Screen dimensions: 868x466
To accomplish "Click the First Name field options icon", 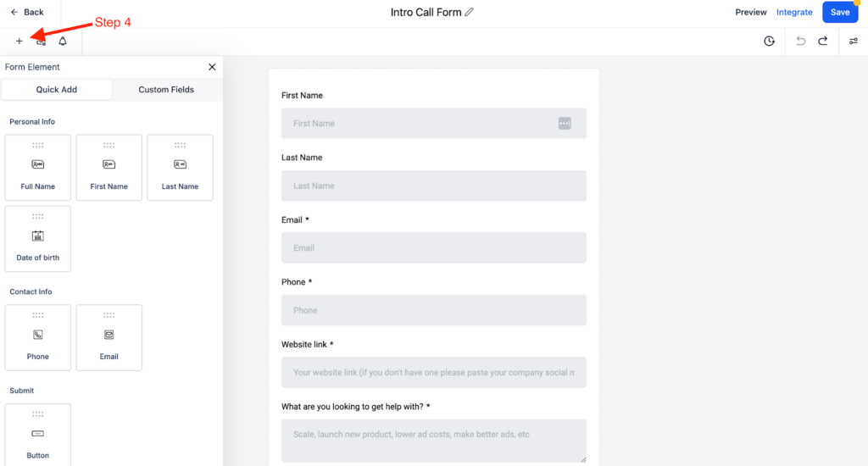I will click(x=564, y=124).
